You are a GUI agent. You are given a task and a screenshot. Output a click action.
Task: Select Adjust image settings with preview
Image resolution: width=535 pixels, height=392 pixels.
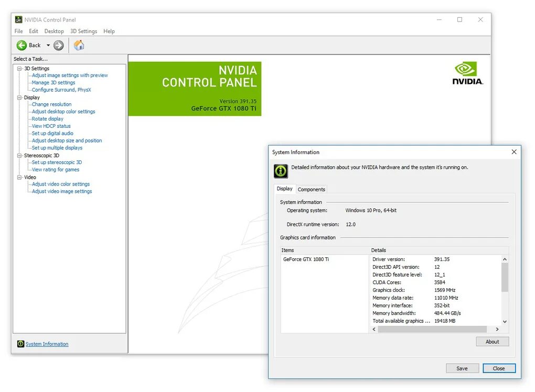pos(70,75)
